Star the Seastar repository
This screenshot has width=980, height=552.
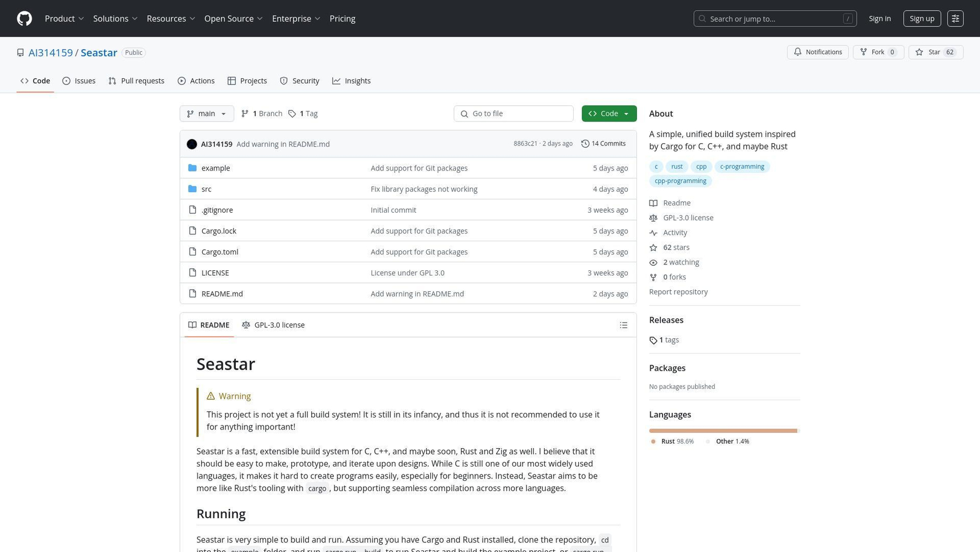[936, 52]
